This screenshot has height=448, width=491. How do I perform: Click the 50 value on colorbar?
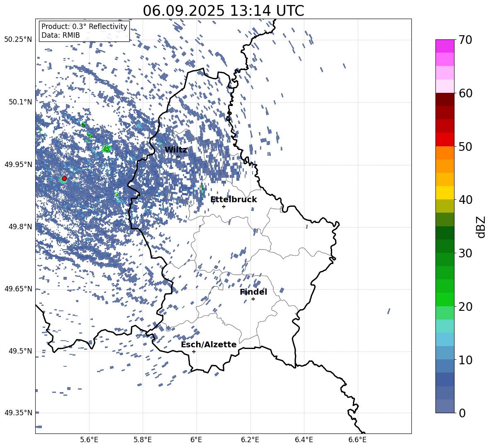tap(466, 147)
